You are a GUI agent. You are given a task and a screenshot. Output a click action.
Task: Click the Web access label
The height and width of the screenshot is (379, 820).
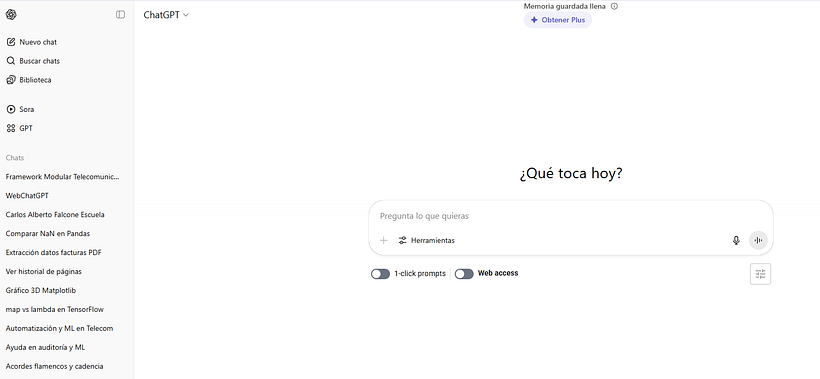[498, 273]
